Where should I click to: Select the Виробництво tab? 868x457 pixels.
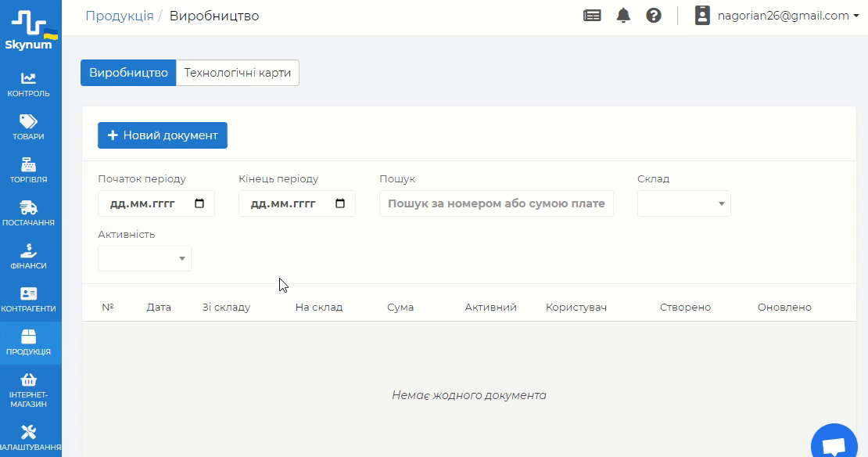[x=128, y=73]
